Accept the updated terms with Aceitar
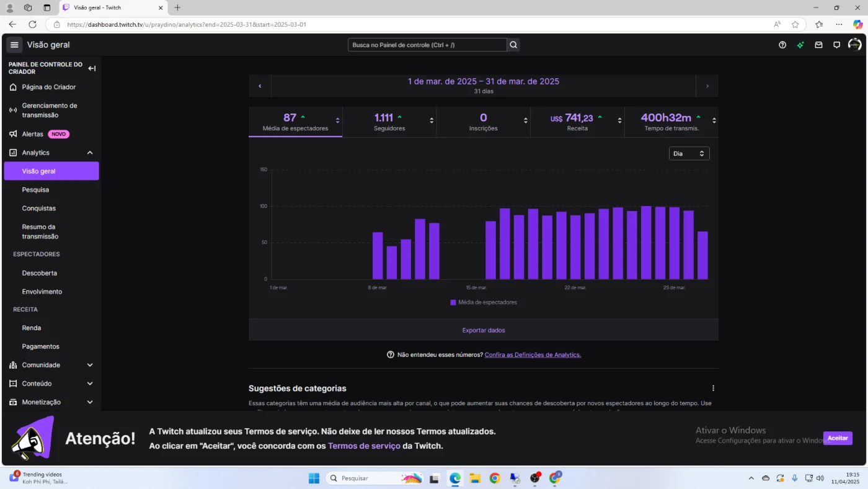868x489 pixels. (x=837, y=438)
